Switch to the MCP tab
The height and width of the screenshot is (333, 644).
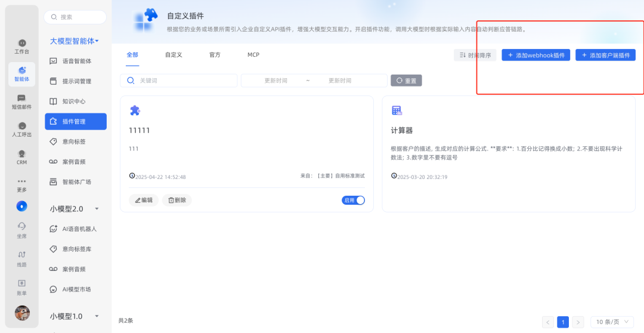pos(253,55)
